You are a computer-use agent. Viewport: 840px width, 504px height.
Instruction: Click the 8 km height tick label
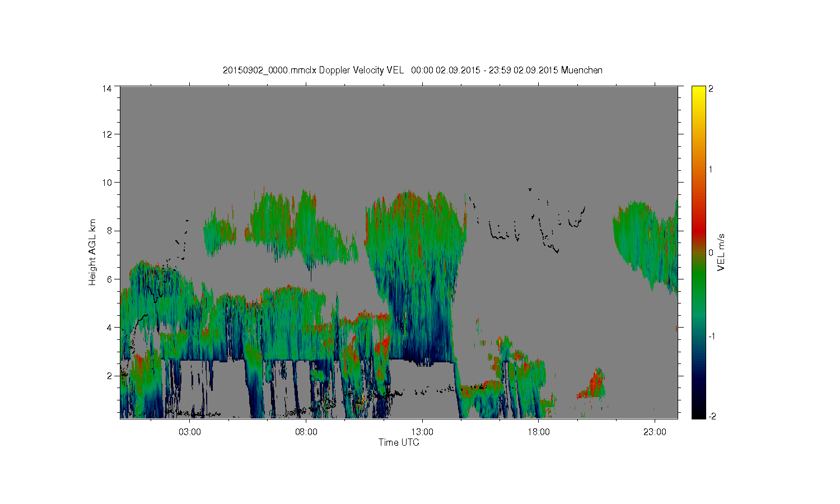(x=109, y=231)
